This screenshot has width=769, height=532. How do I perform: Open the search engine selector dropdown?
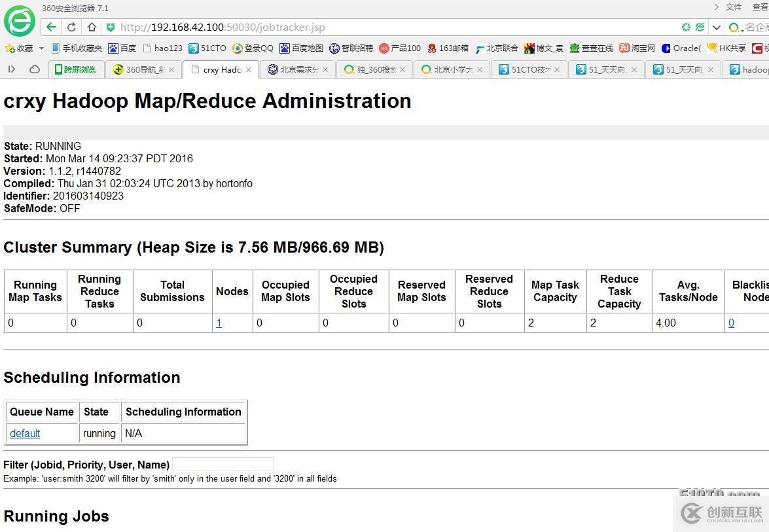click(736, 27)
